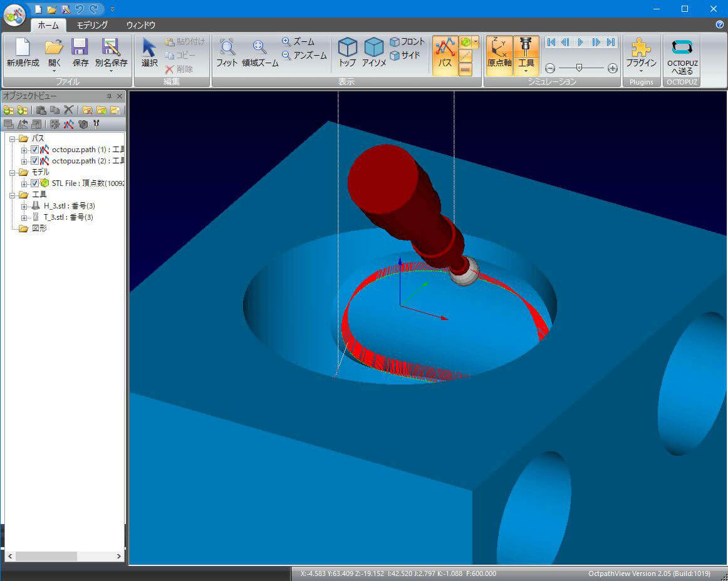Open the ウィンドウ ribbon tab
Viewport: 728px width, 581px height.
(x=140, y=25)
